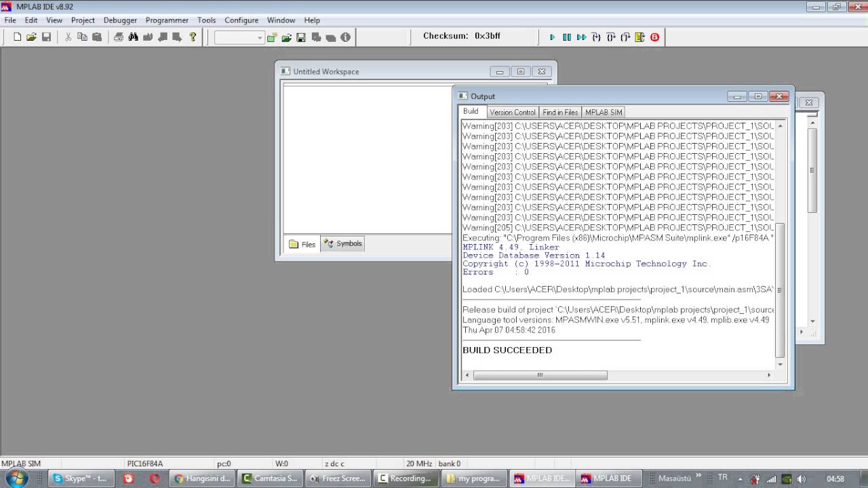Open the 'my progra...' folder taskbar button
Viewport: 868px width, 488px height.
[474, 479]
